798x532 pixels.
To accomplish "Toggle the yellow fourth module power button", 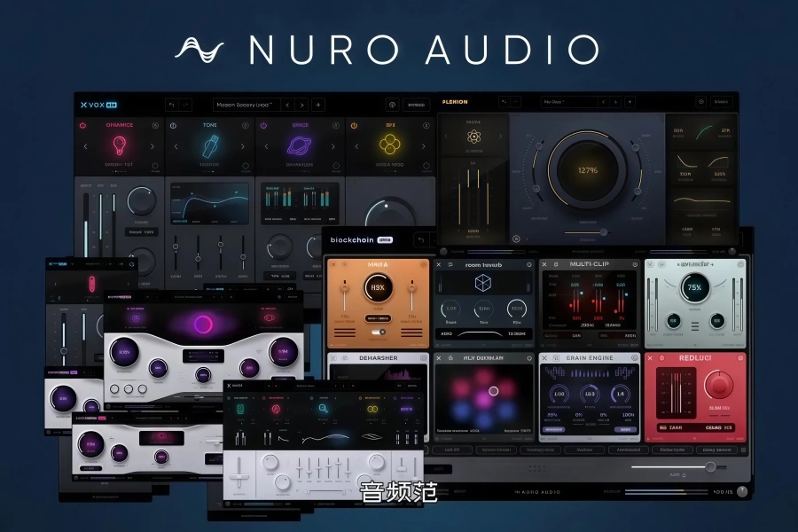I will (x=354, y=125).
